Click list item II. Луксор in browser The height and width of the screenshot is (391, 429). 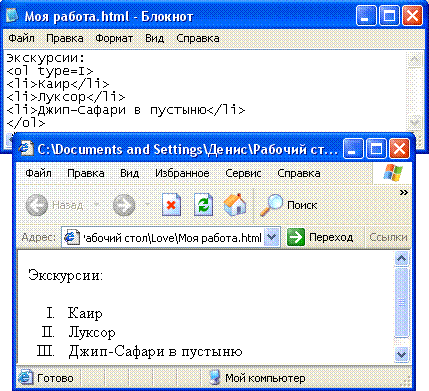[x=79, y=332]
